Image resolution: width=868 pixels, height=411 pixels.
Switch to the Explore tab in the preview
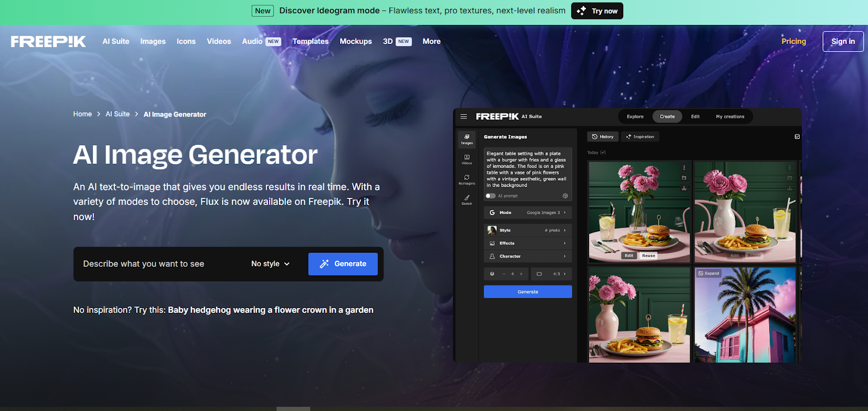coord(635,117)
